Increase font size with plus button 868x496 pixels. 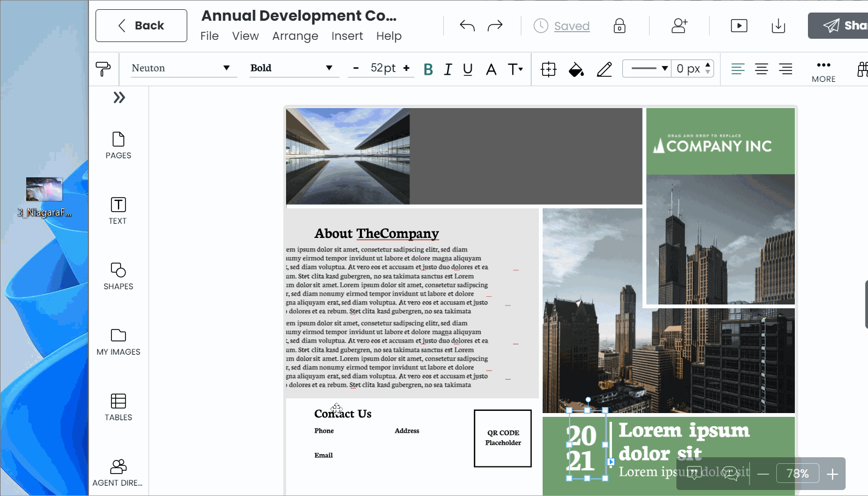pos(406,68)
